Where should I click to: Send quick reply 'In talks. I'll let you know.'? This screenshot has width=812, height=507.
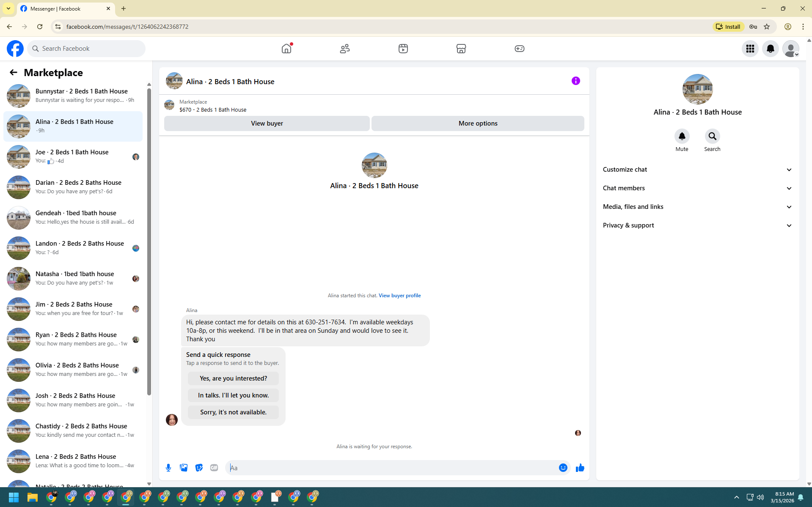234,395
